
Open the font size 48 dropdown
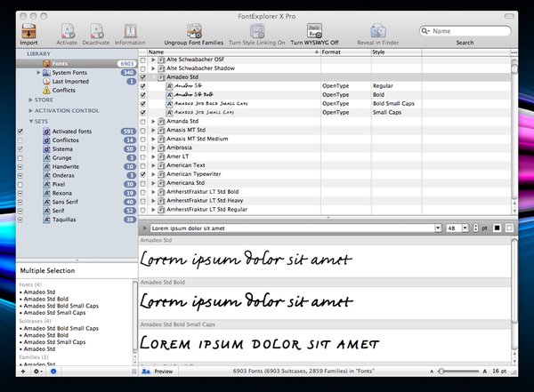point(465,228)
